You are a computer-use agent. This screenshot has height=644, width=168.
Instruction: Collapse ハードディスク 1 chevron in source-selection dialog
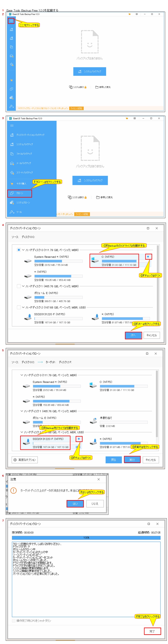tap(23, 286)
